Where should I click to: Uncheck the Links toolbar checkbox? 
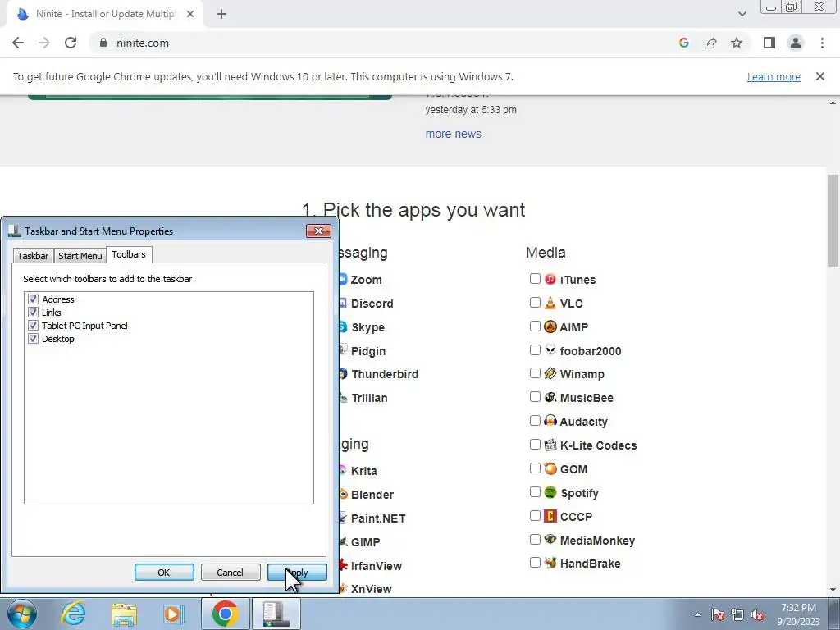click(33, 313)
